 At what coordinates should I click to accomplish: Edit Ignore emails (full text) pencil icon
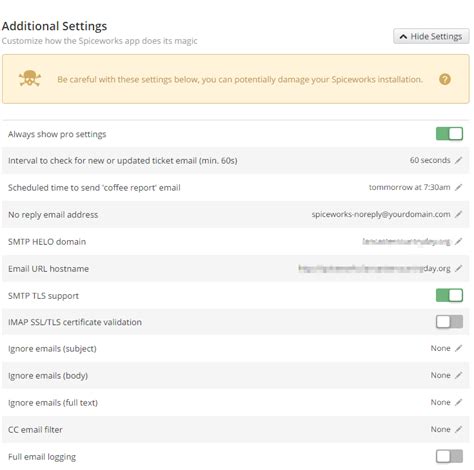[459, 402]
